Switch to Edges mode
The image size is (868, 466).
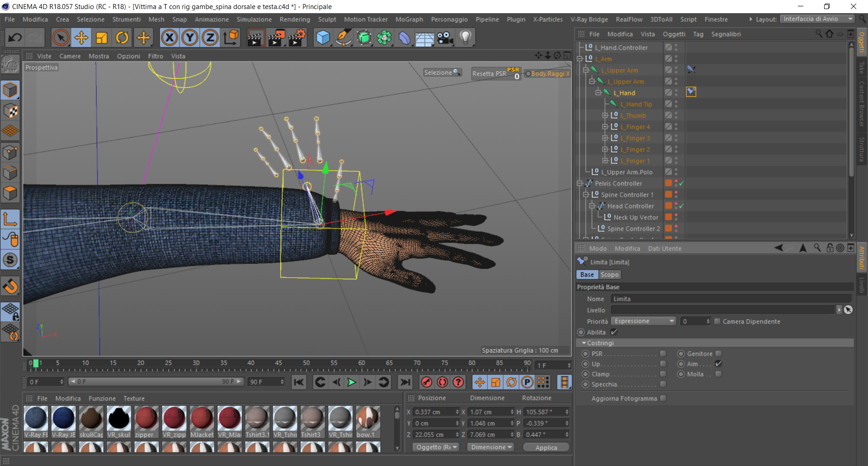[x=10, y=173]
